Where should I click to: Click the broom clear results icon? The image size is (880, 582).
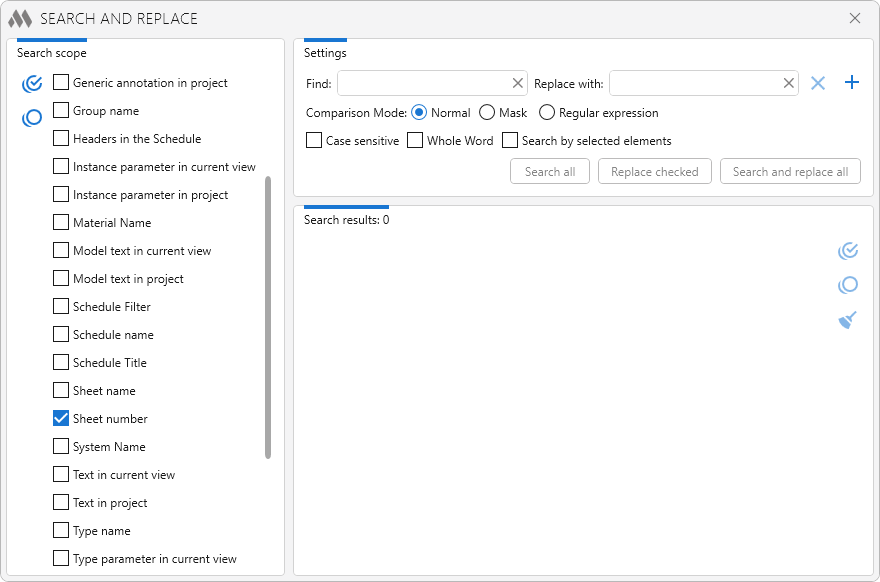(848, 320)
